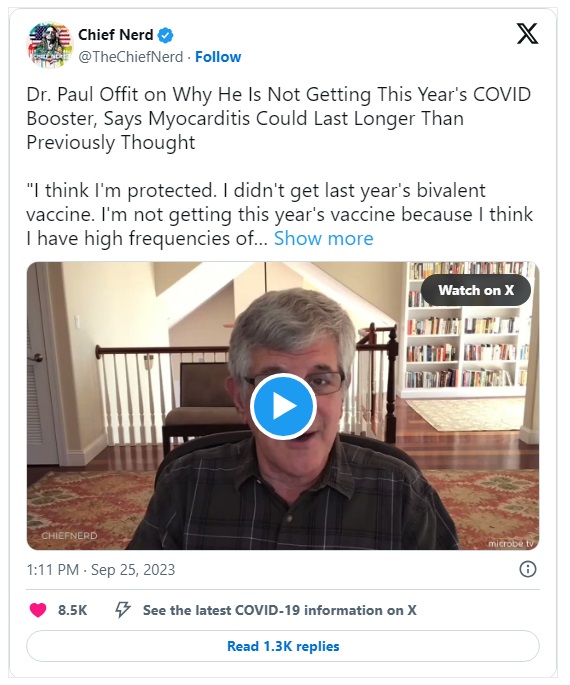Click the Watch on X button

(476, 290)
